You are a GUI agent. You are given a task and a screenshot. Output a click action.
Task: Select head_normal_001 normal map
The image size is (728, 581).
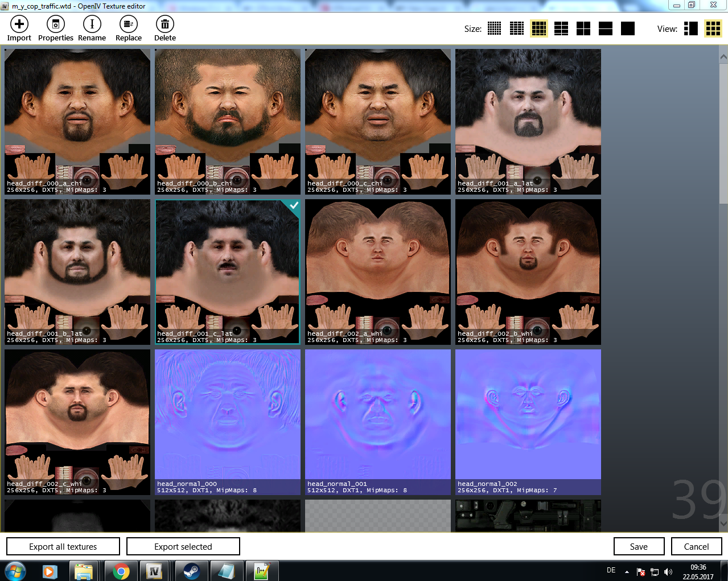(x=378, y=422)
